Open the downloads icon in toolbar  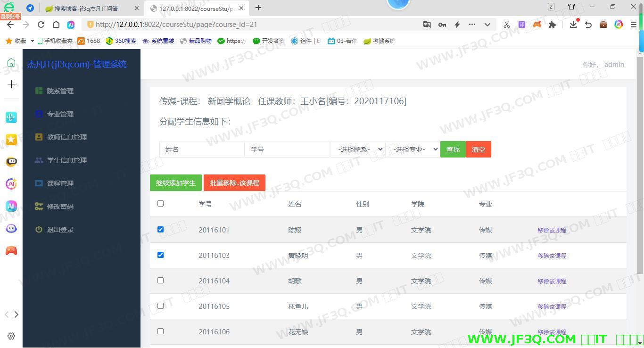(573, 25)
